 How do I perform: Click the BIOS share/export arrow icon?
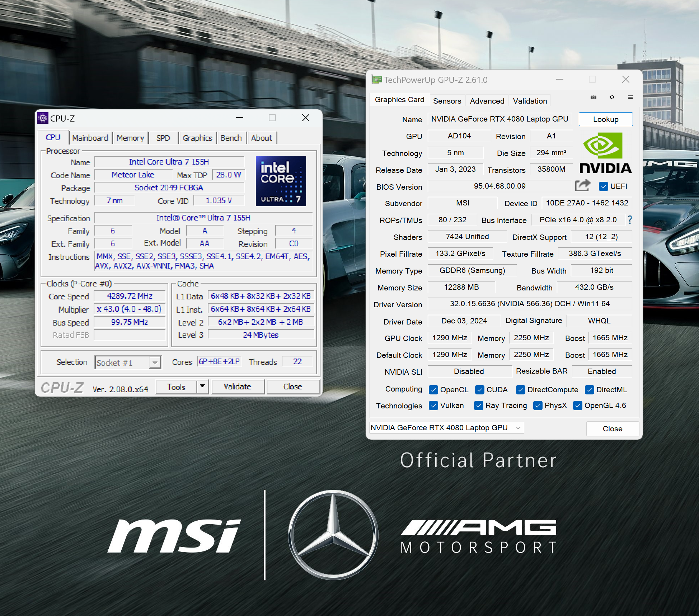583,186
